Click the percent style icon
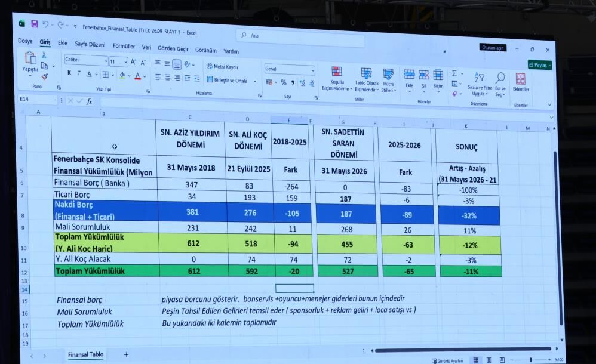 [x=284, y=82]
